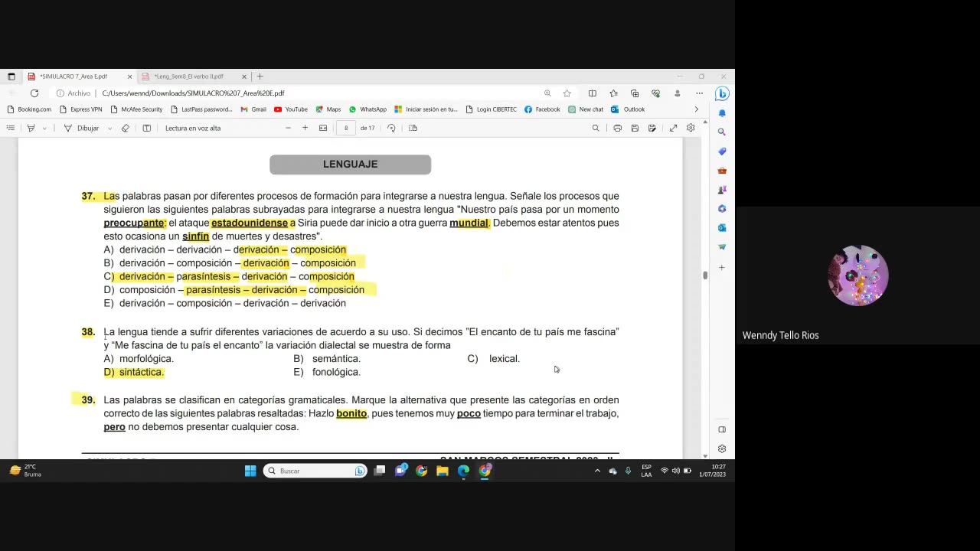
Task: Click the page number field showing 8
Action: pyautogui.click(x=346, y=128)
